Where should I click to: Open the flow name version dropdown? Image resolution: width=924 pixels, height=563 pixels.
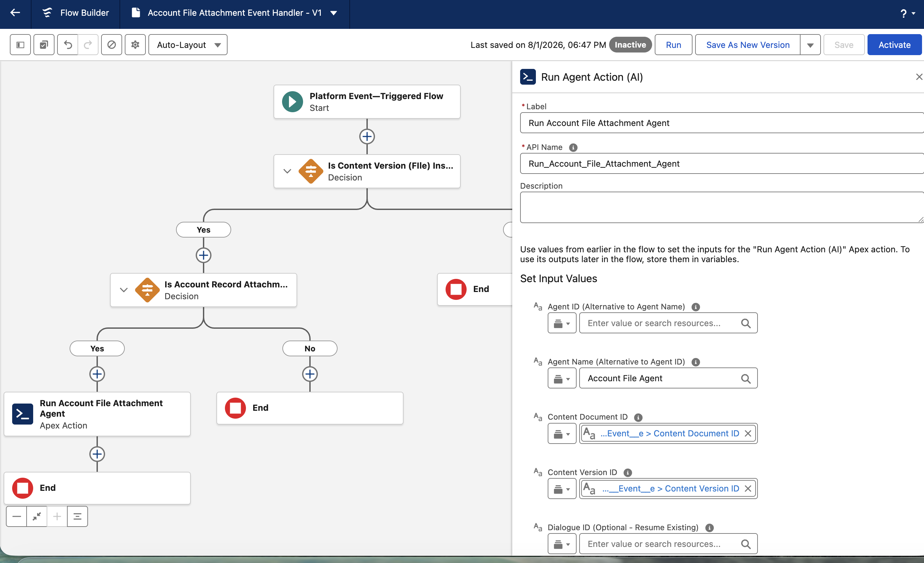tap(333, 13)
